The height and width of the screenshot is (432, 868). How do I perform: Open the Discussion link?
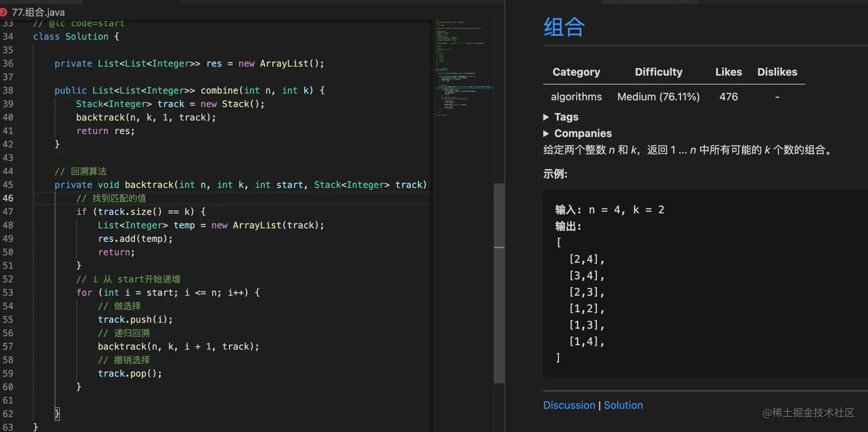(x=569, y=406)
